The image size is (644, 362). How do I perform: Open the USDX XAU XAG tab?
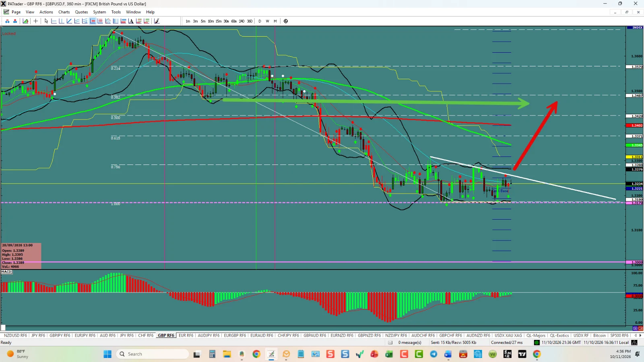pyautogui.click(x=508, y=335)
